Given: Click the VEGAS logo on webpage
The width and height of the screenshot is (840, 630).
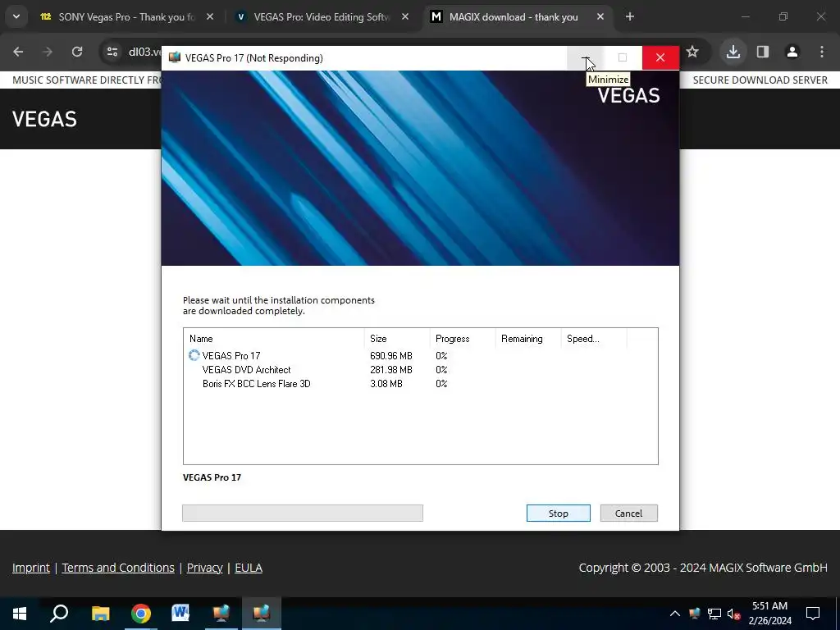Looking at the screenshot, I should [x=44, y=119].
